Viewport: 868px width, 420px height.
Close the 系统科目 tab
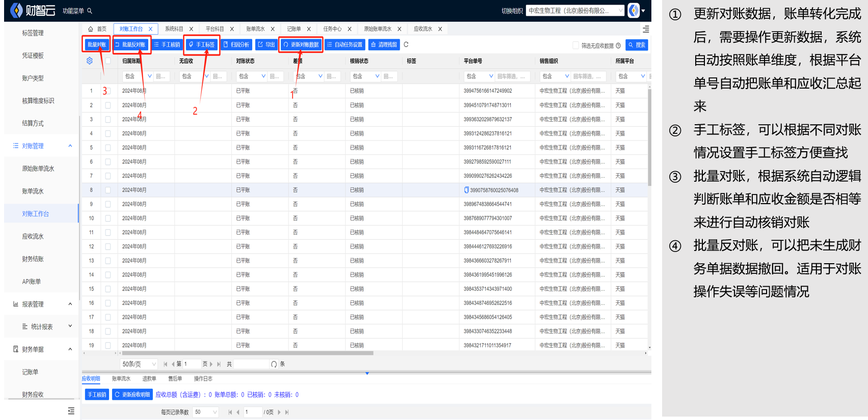click(191, 29)
